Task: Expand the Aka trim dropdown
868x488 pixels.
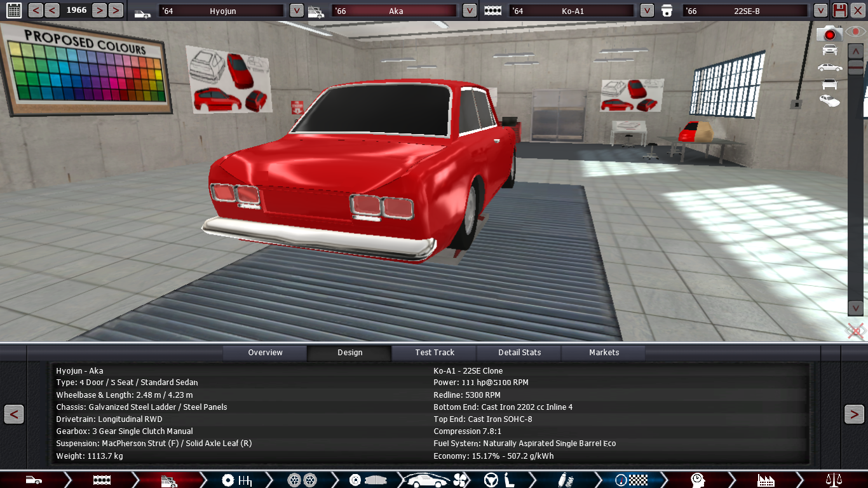Action: [469, 11]
